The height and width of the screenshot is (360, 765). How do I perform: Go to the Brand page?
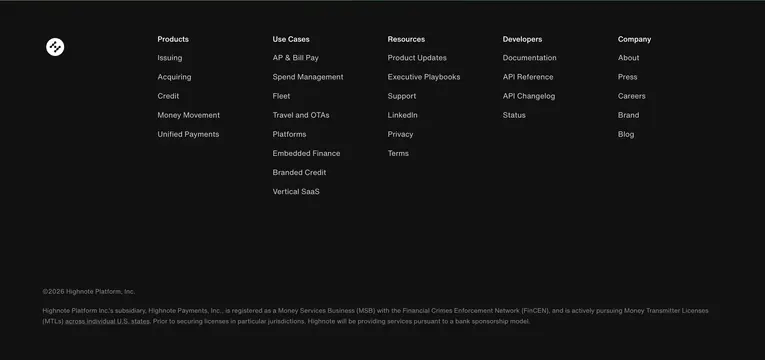click(x=628, y=115)
